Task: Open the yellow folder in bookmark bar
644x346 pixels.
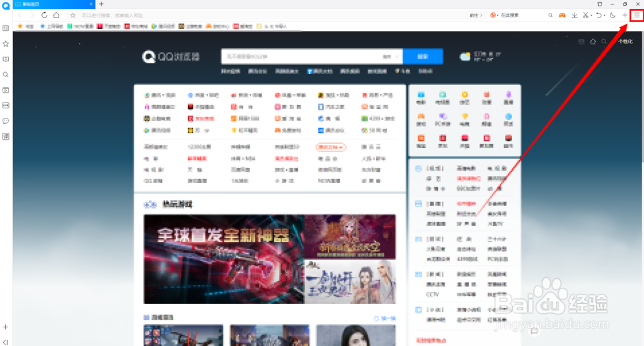Action: point(259,26)
